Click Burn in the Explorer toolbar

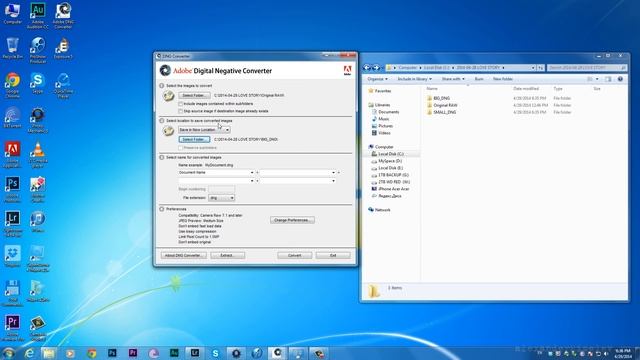tap(479, 79)
